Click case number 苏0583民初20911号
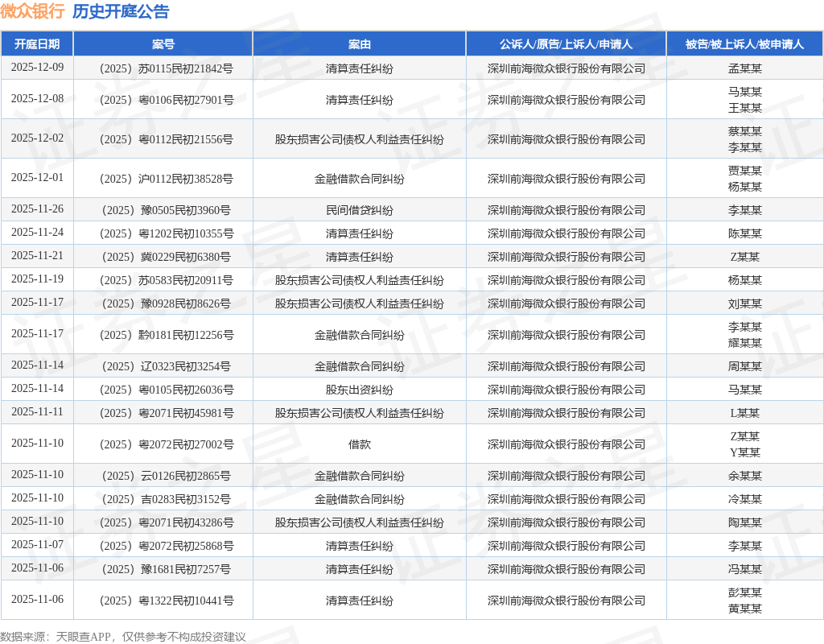This screenshot has width=824, height=644. tap(167, 280)
